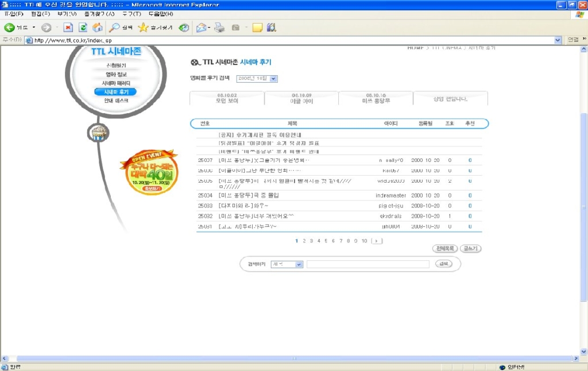Click the 추천 count for post 25037

coord(470,161)
